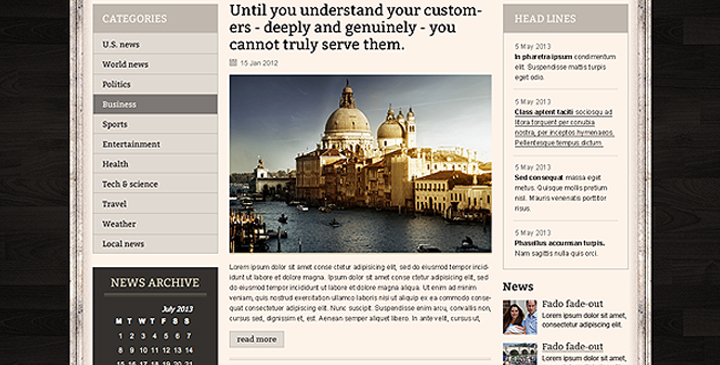Open the article headline about understanding customers
Screen dimensions: 720x365
click(x=356, y=27)
